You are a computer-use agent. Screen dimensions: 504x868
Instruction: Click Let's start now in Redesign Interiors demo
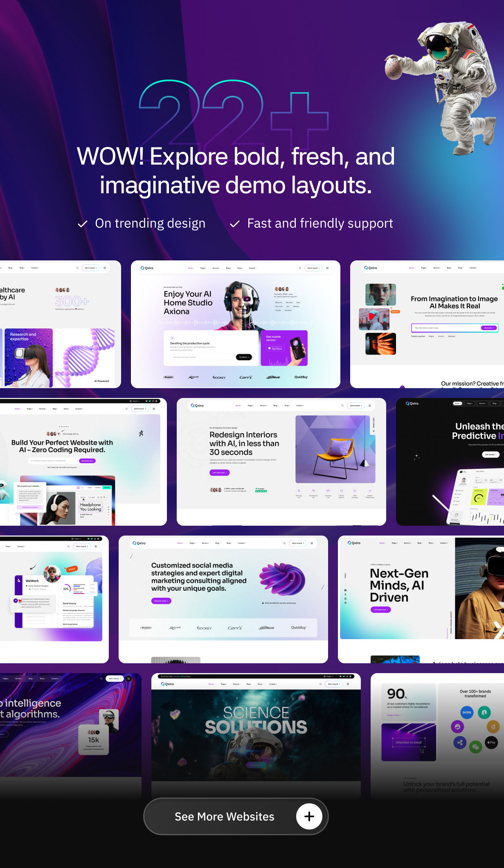click(220, 472)
